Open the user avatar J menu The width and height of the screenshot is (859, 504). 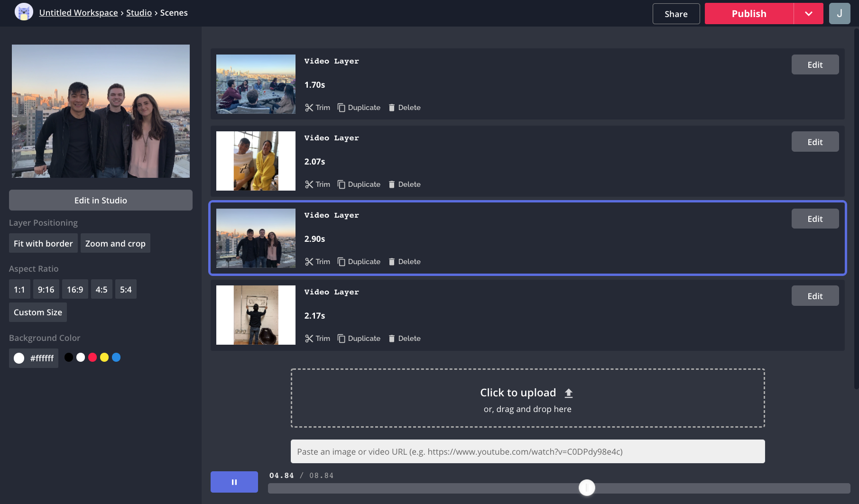[839, 13]
